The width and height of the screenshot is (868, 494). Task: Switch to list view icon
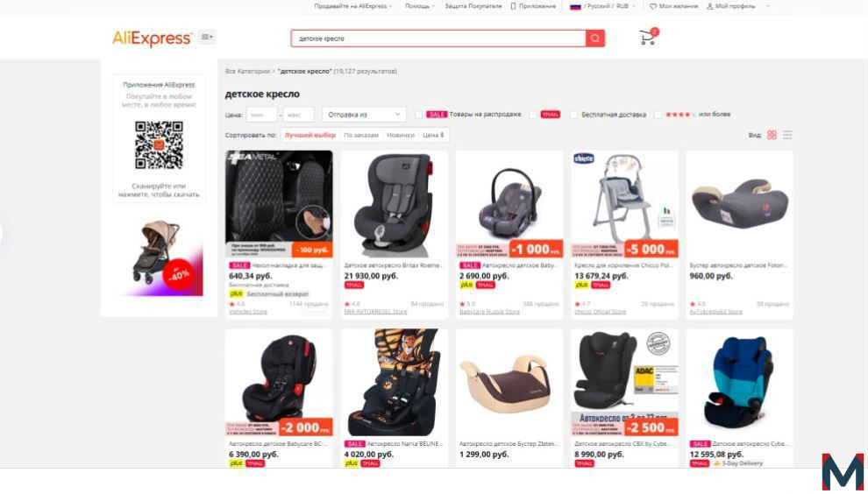pyautogui.click(x=787, y=135)
